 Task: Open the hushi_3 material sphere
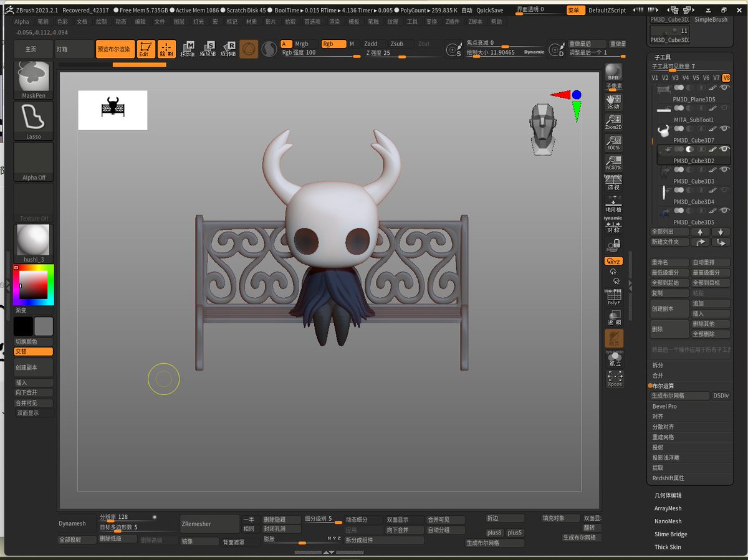tap(34, 243)
